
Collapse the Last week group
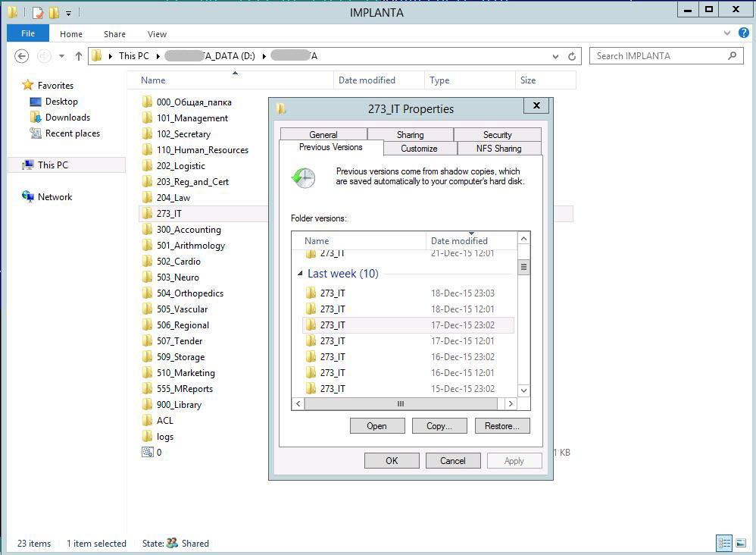tap(300, 274)
